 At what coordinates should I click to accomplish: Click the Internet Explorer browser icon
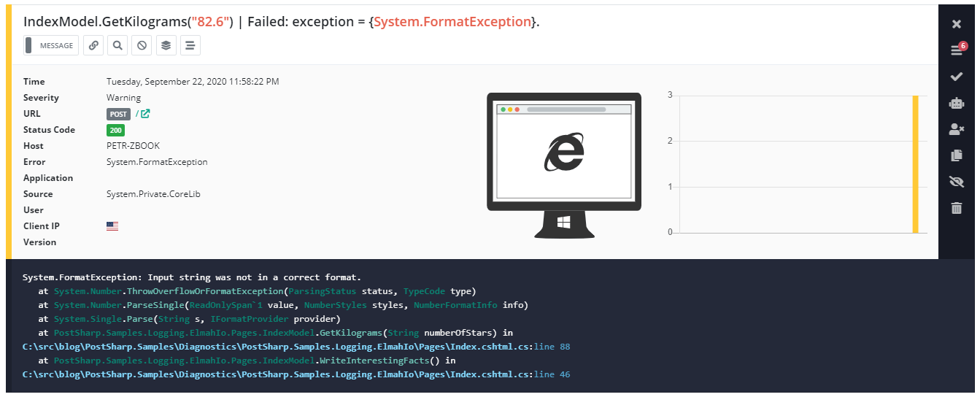[x=564, y=153]
